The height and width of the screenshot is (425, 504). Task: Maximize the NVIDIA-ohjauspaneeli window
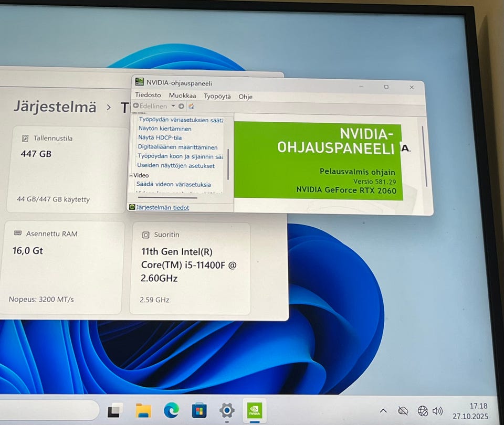pos(386,87)
